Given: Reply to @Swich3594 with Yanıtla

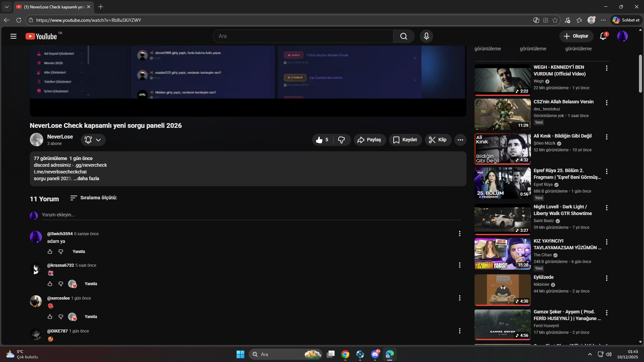Looking at the screenshot, I should click(x=79, y=252).
